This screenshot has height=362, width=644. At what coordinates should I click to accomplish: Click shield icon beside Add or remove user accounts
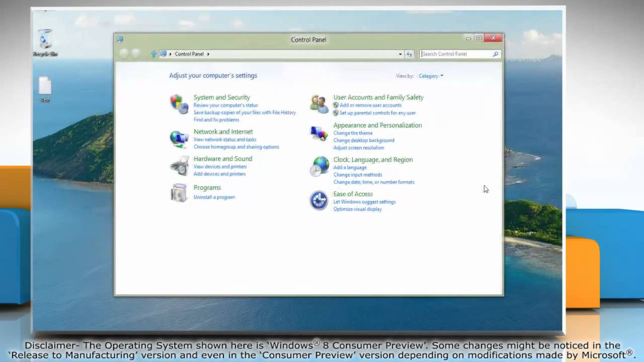336,105
